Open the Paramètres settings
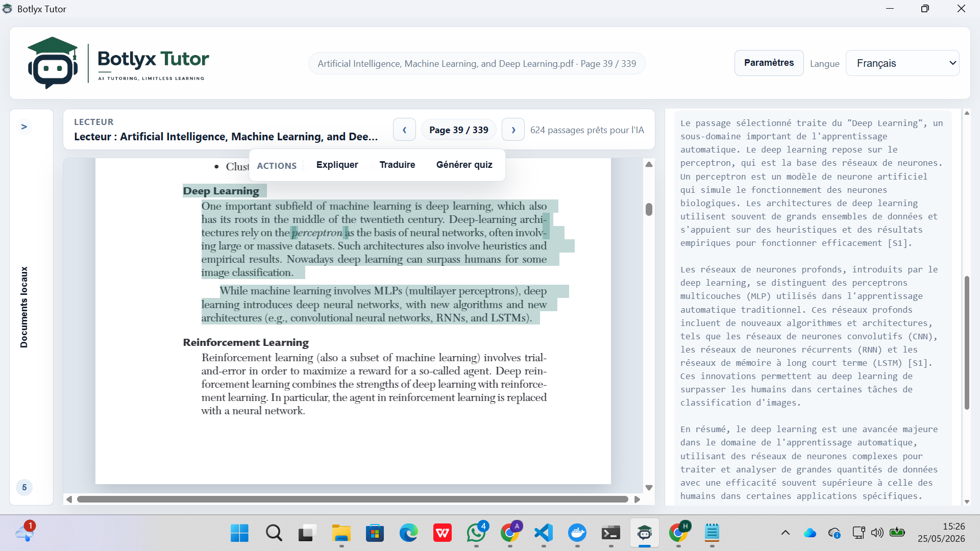 coord(769,63)
